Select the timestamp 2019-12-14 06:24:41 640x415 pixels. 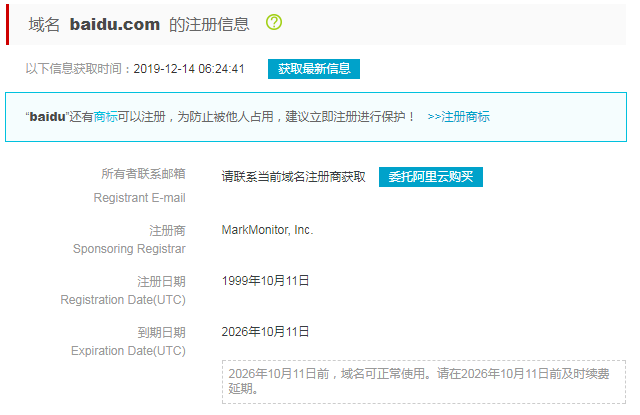[189, 69]
